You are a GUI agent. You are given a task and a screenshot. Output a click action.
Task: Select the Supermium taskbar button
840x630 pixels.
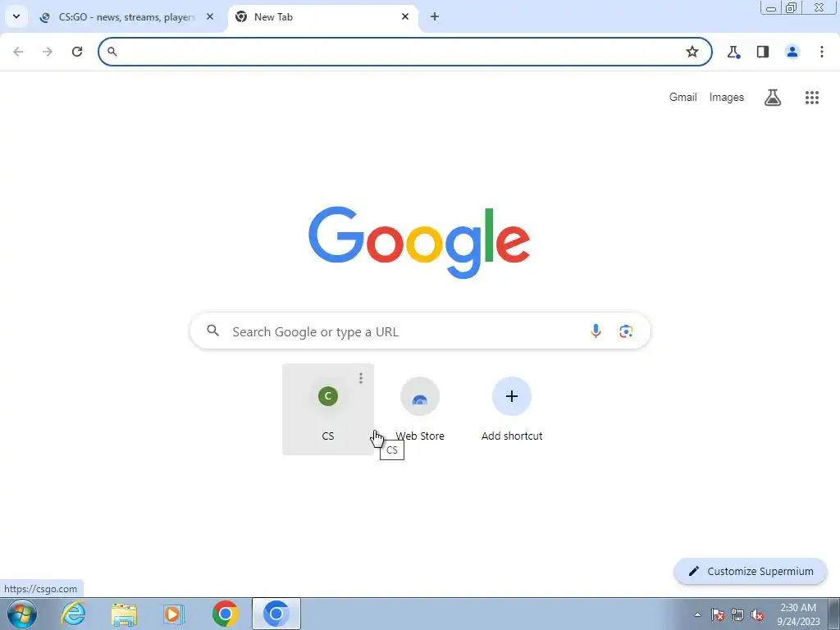pos(276,614)
